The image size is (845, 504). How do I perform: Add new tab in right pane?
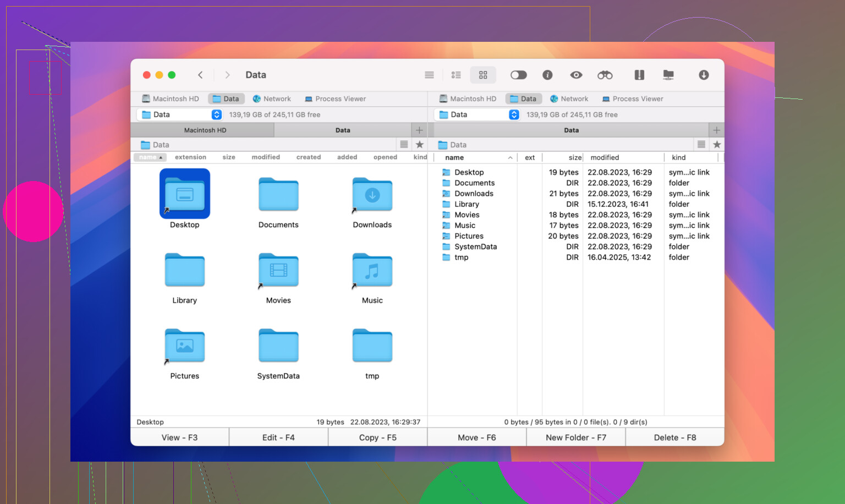click(x=716, y=130)
